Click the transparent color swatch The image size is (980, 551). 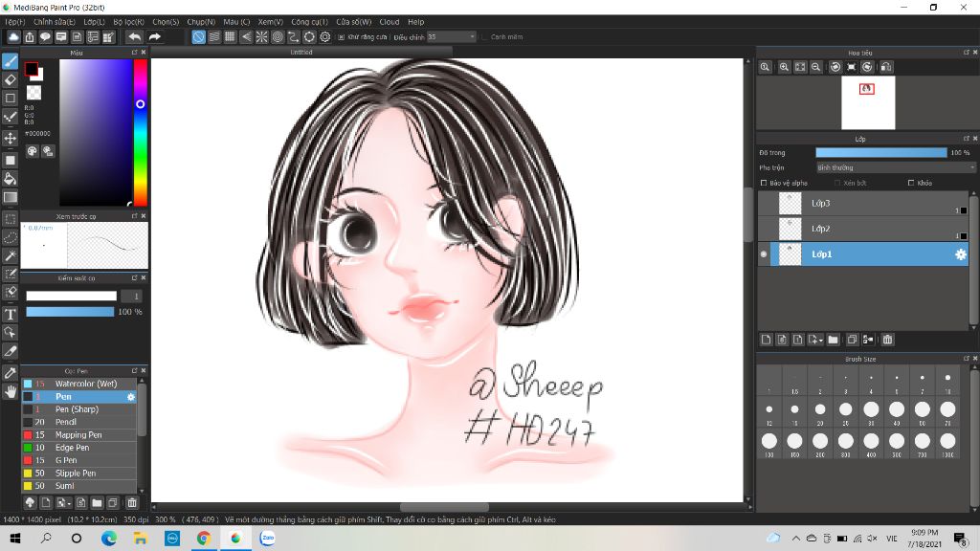tap(33, 93)
